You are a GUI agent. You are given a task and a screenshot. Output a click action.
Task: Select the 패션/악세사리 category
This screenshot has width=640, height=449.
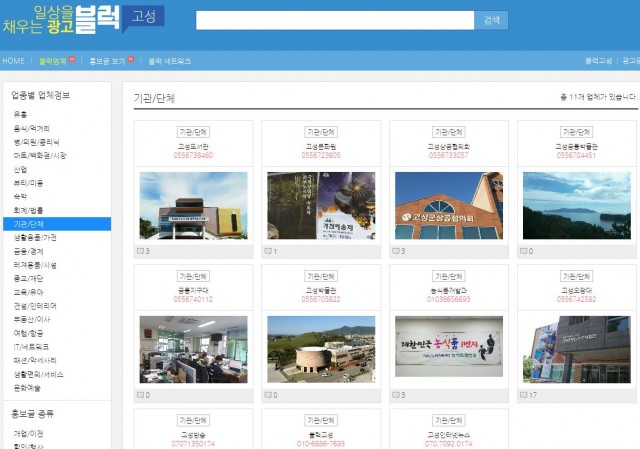point(35,360)
